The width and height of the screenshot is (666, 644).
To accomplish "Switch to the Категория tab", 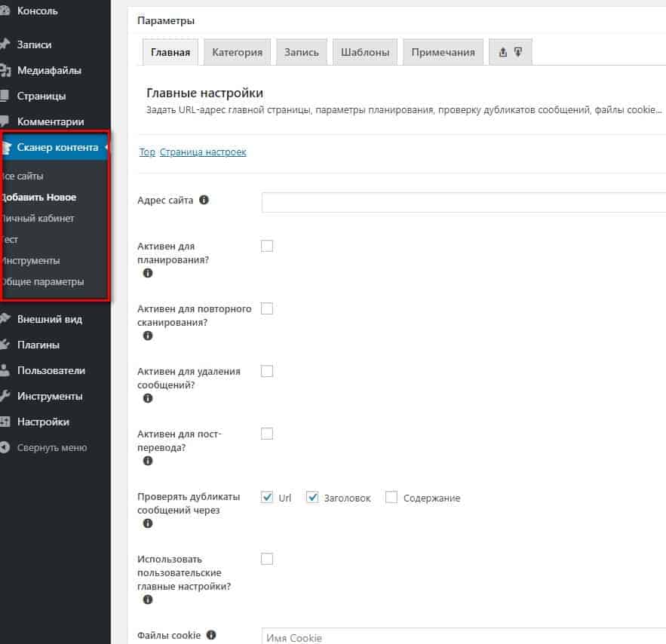I will [x=237, y=52].
